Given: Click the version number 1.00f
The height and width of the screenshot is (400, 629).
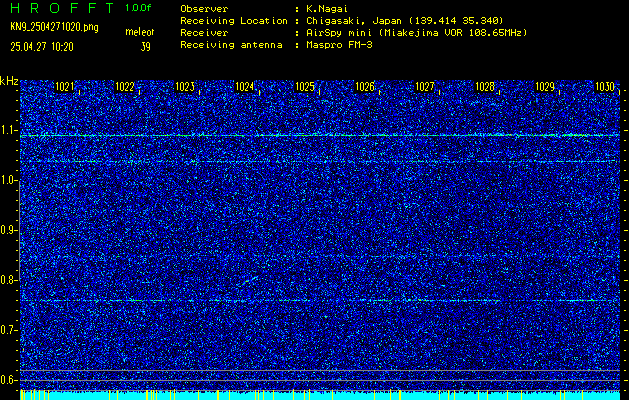Looking at the screenshot, I should pyautogui.click(x=138, y=8).
